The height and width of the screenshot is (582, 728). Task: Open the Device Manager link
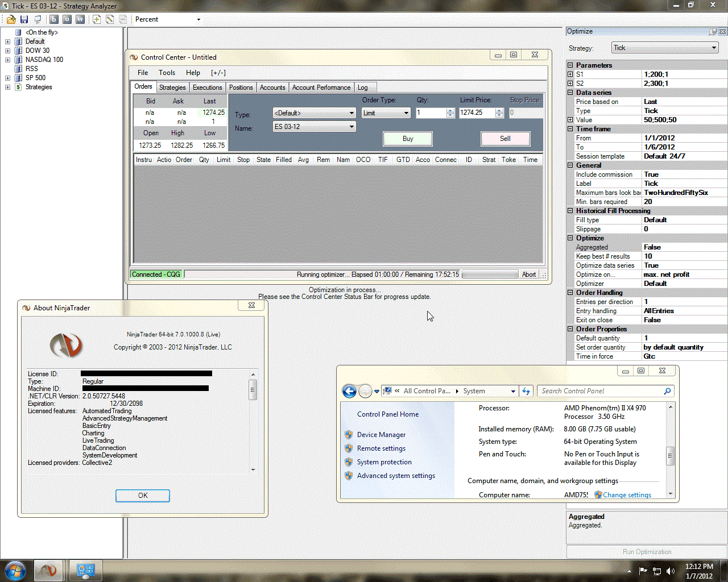(381, 435)
